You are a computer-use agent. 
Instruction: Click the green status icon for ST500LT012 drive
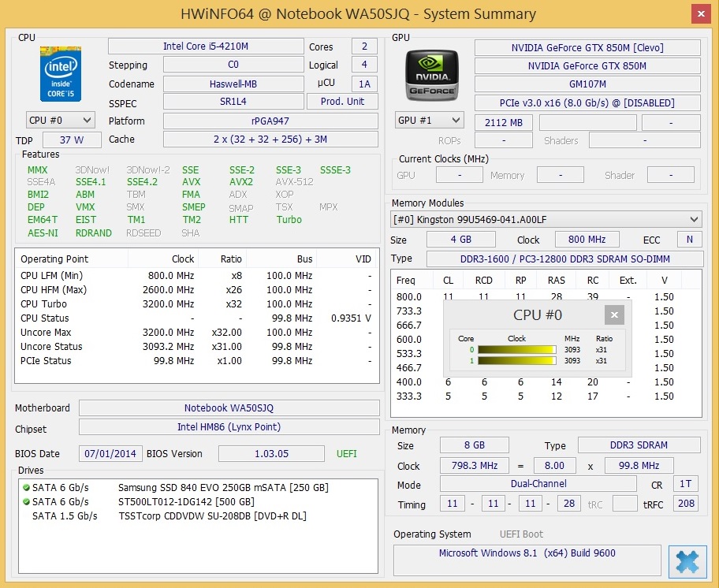26,501
